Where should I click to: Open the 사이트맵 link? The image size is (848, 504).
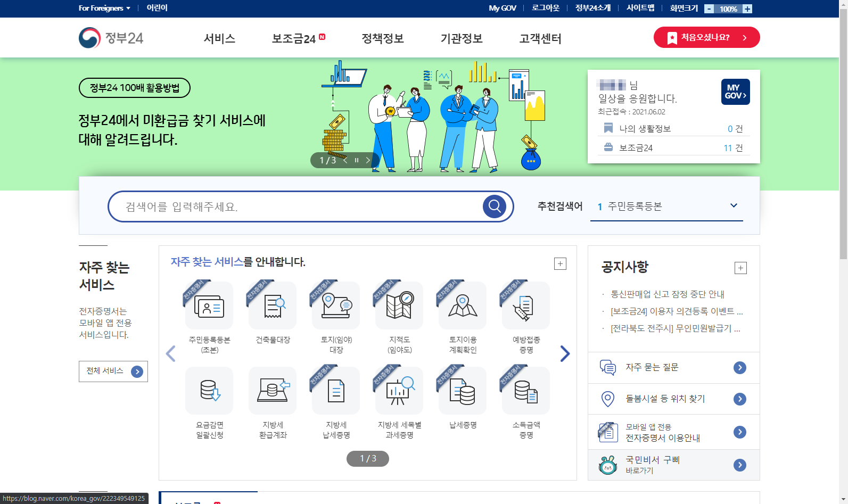pyautogui.click(x=640, y=8)
